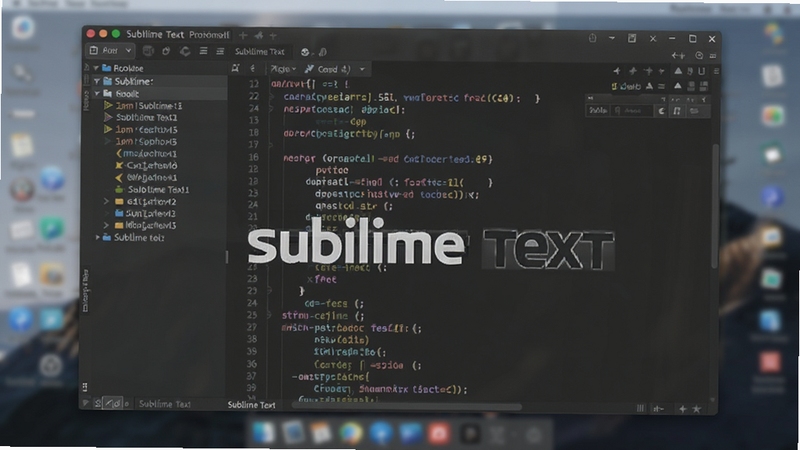Select the first 1om Sublime file row
800x450 pixels.
pos(143,106)
